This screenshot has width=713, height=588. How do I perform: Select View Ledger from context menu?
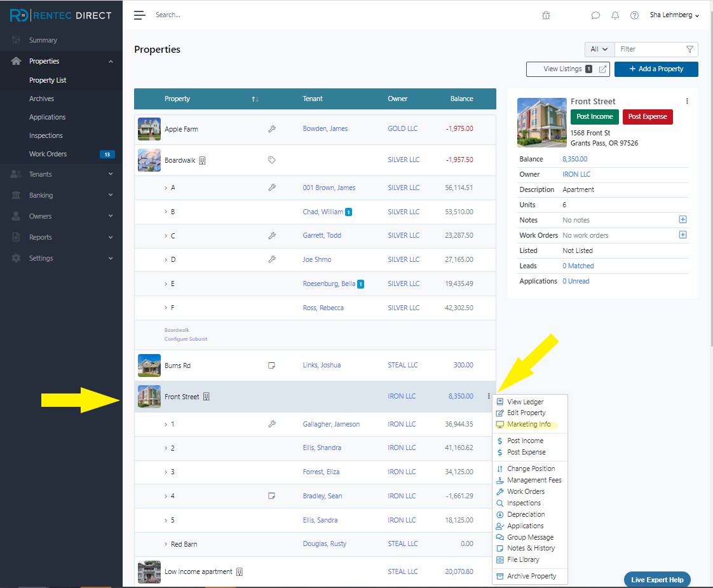[525, 402]
